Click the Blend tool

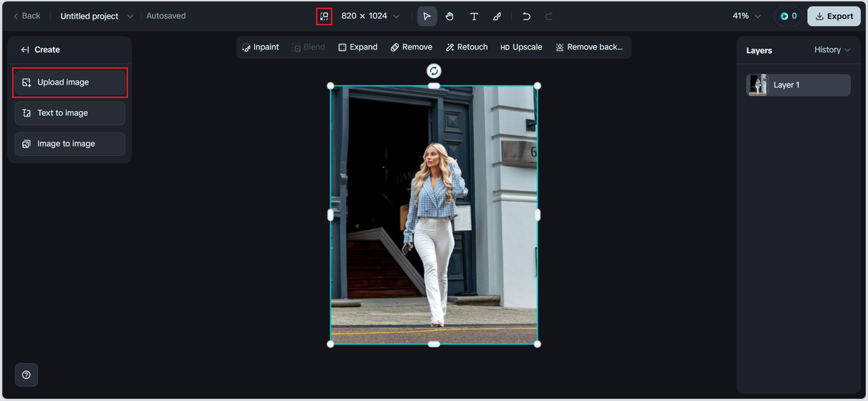309,47
